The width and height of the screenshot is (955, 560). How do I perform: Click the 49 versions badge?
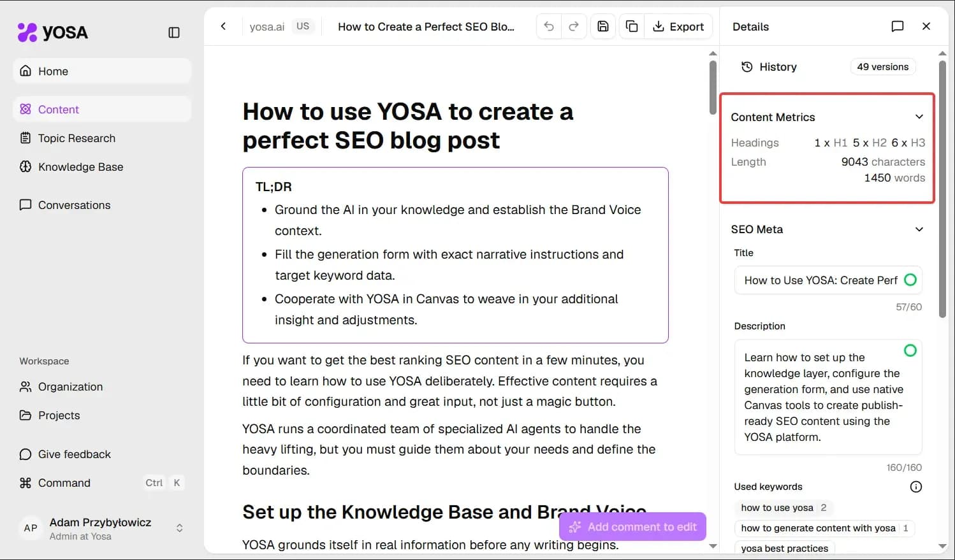pos(883,67)
